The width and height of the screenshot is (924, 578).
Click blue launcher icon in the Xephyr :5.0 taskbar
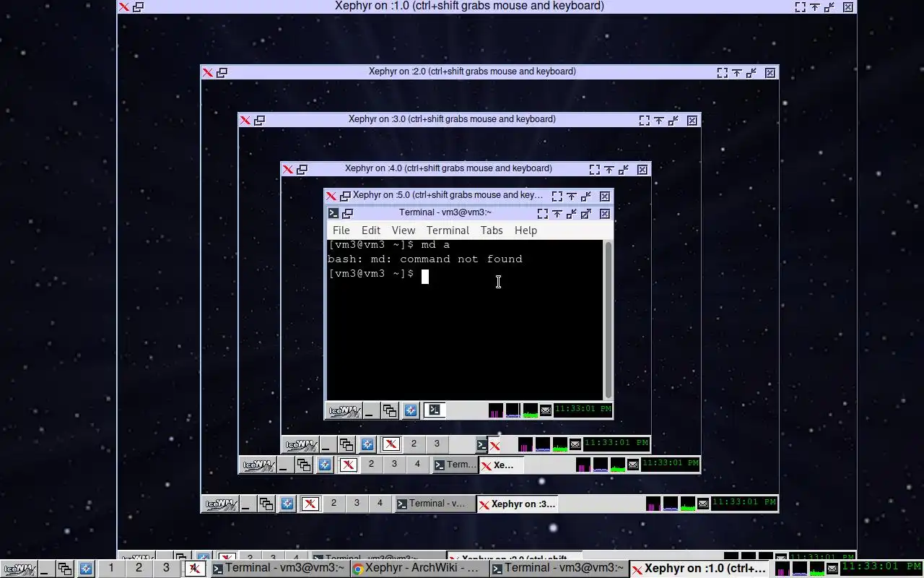click(411, 411)
